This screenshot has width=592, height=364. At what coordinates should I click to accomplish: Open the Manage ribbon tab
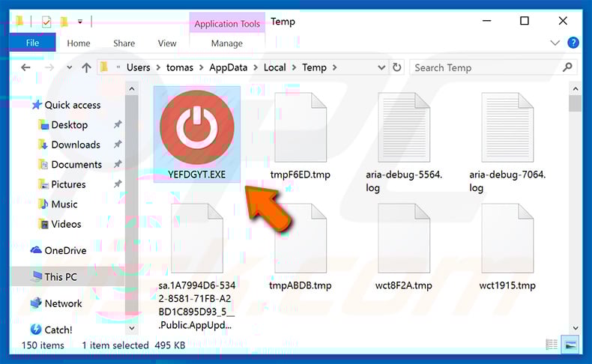(x=227, y=43)
